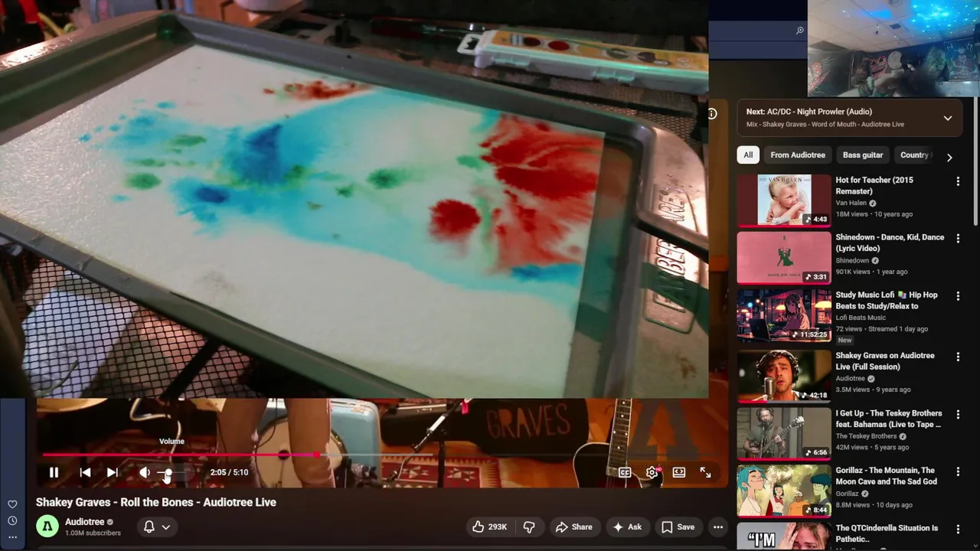Open the Ask assistant button

[626, 527]
